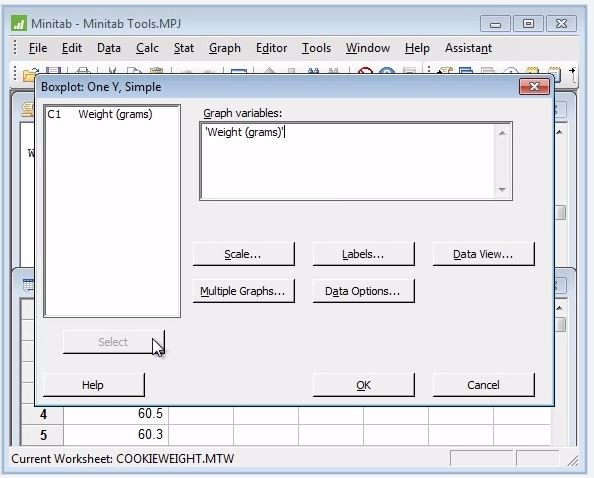594x478 pixels.
Task: Select worksheet cell containing 60.3
Action: coord(116,434)
